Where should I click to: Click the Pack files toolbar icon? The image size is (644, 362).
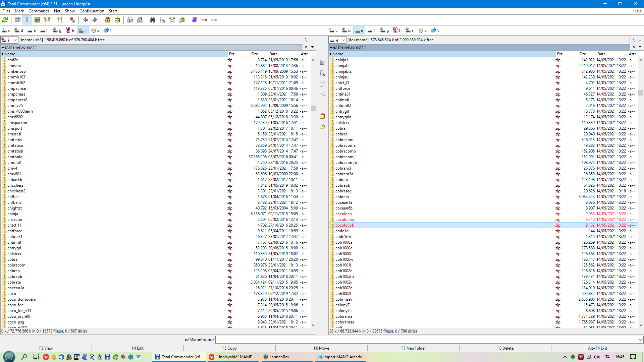tap(108, 20)
